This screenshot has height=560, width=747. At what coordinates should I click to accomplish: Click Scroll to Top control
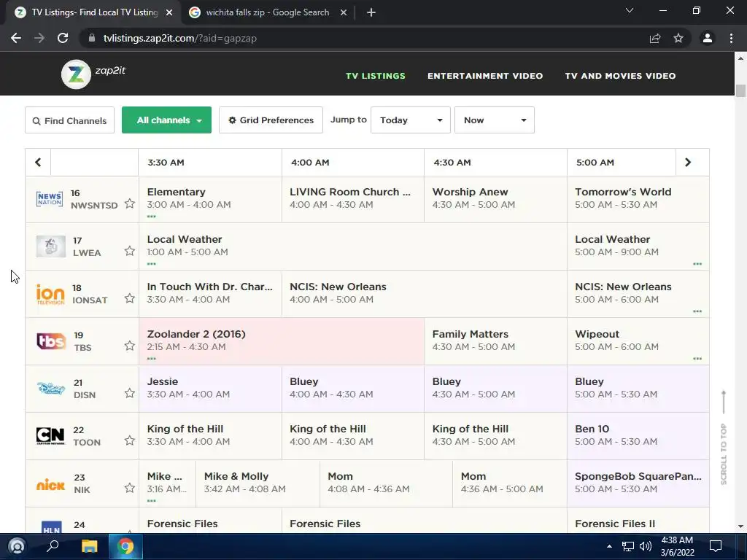click(724, 438)
